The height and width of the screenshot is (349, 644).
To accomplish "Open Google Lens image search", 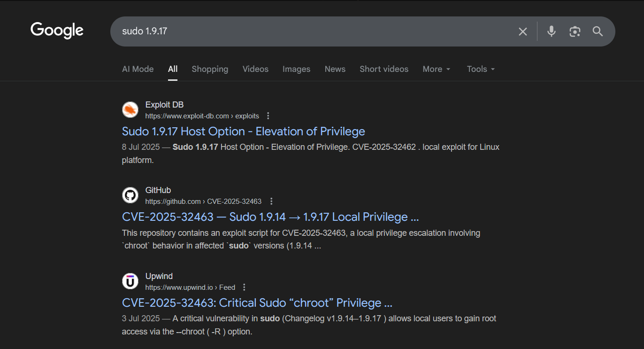I will pyautogui.click(x=575, y=31).
